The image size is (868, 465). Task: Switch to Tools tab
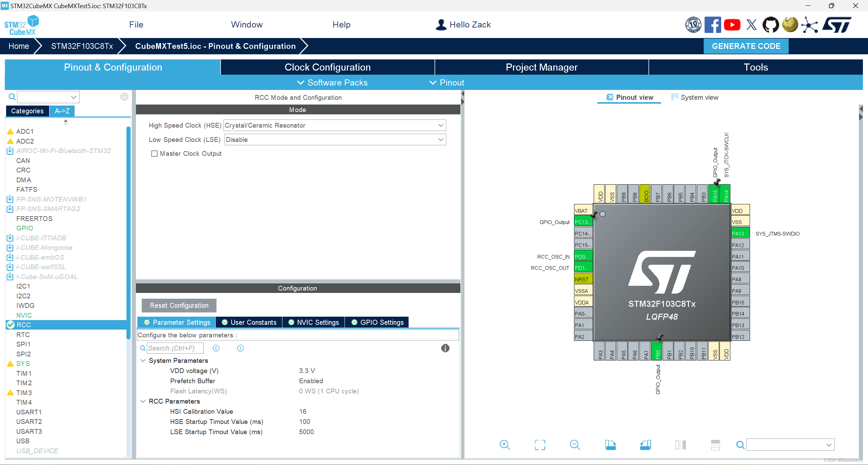click(756, 67)
